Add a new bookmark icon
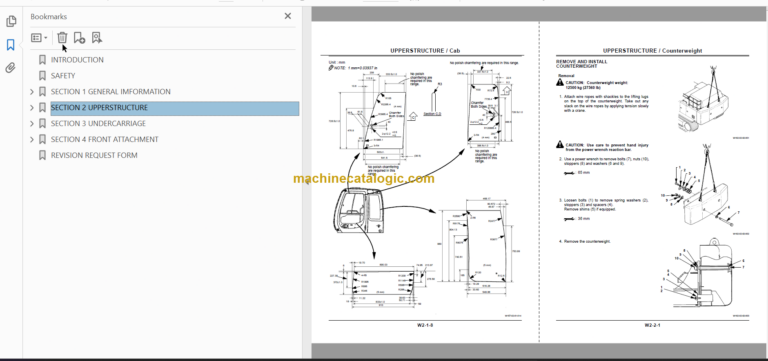768x361 pixels. (79, 38)
